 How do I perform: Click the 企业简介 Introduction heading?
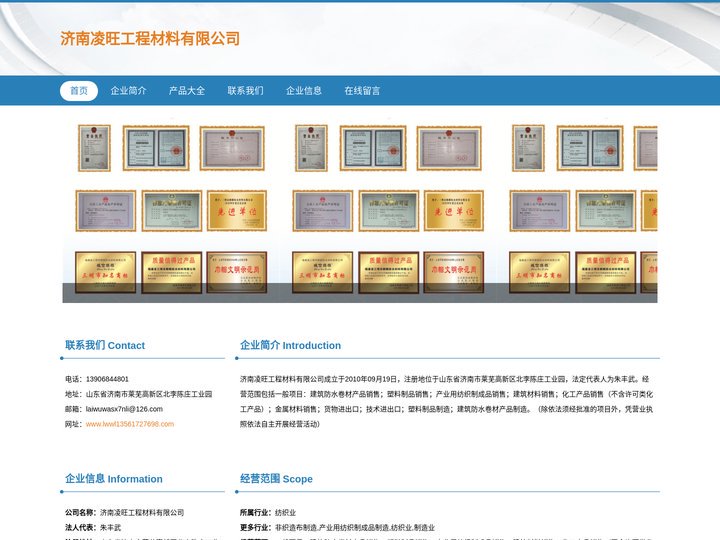(290, 345)
